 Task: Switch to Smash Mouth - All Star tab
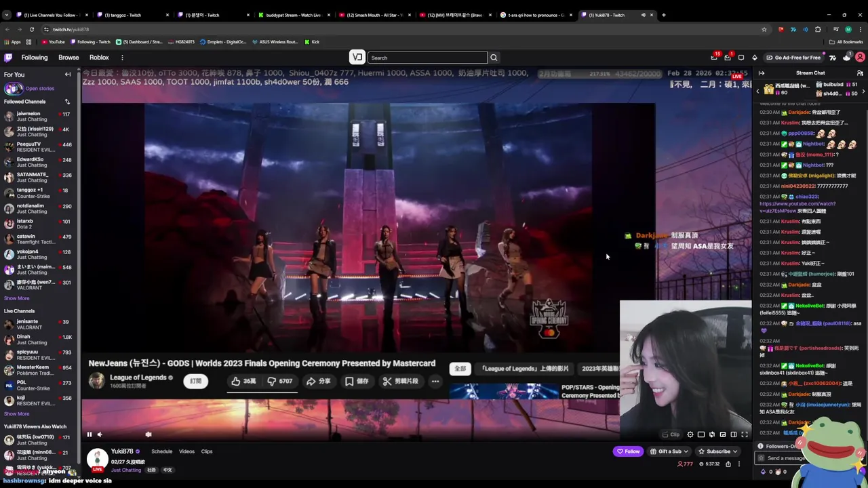tap(374, 15)
